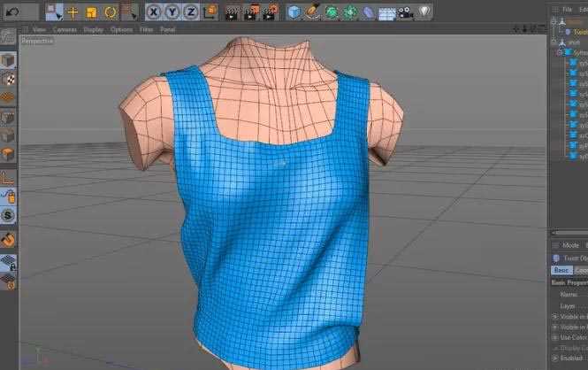The width and height of the screenshot is (588, 370).
Task: Open the purple deformer icon
Action: coord(369,13)
